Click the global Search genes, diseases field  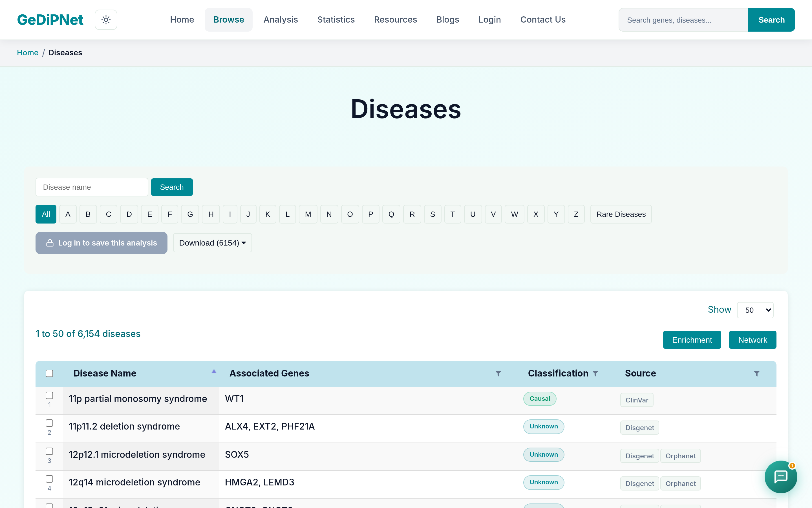click(683, 20)
